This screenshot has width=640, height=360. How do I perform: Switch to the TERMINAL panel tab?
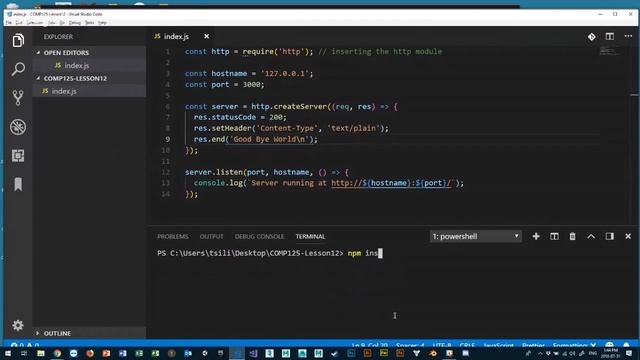(310, 236)
